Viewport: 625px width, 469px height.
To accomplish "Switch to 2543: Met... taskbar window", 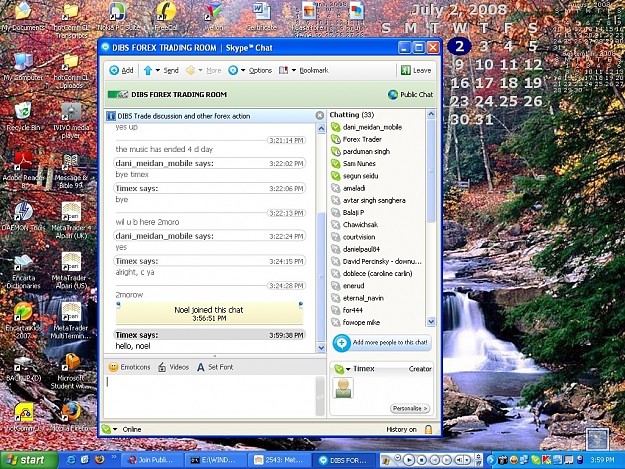I will 279,460.
